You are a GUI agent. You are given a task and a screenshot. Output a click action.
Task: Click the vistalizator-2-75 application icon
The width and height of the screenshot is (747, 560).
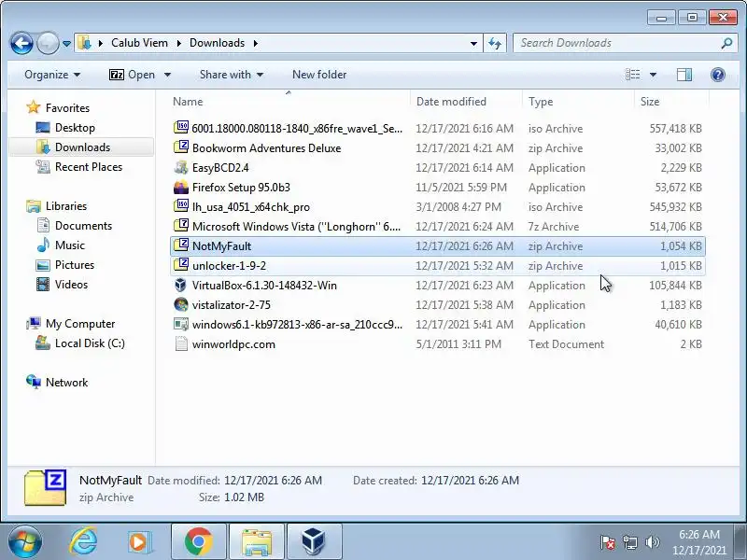coord(181,304)
